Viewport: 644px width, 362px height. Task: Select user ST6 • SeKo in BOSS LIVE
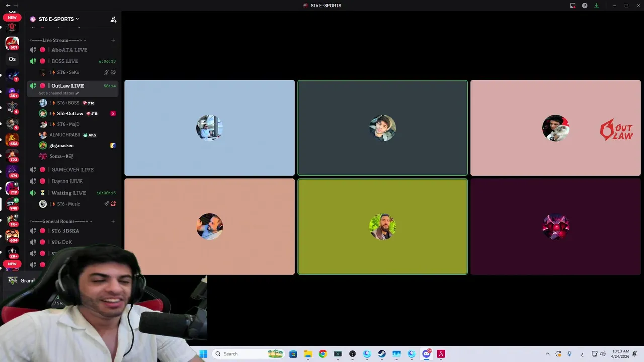pyautogui.click(x=78, y=72)
